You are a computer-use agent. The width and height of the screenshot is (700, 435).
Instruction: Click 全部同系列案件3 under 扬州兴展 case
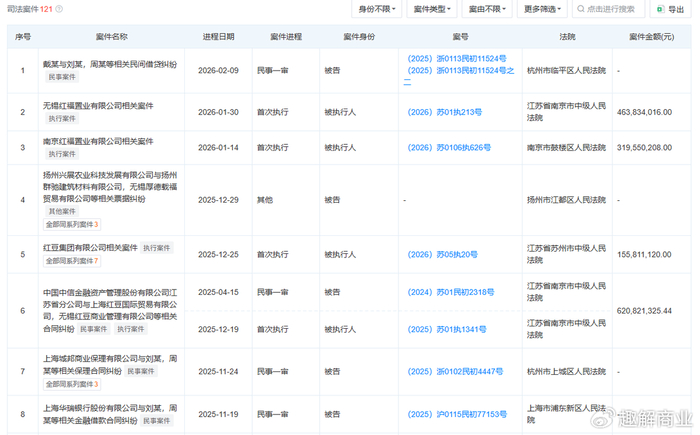click(x=72, y=224)
